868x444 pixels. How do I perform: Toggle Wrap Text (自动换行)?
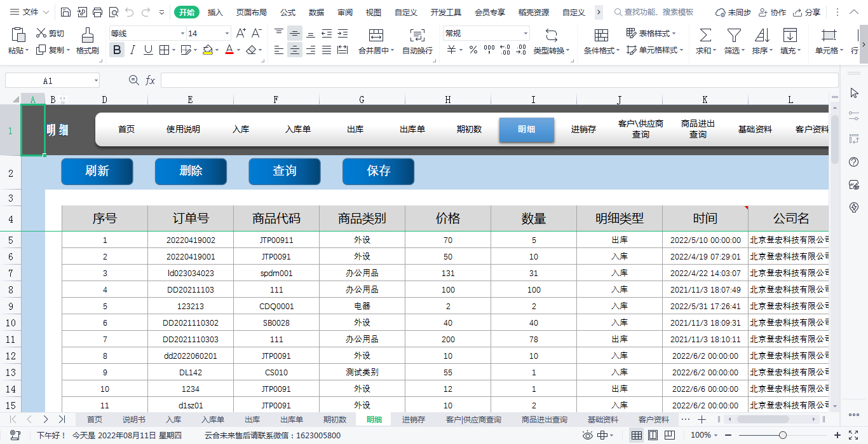(417, 41)
